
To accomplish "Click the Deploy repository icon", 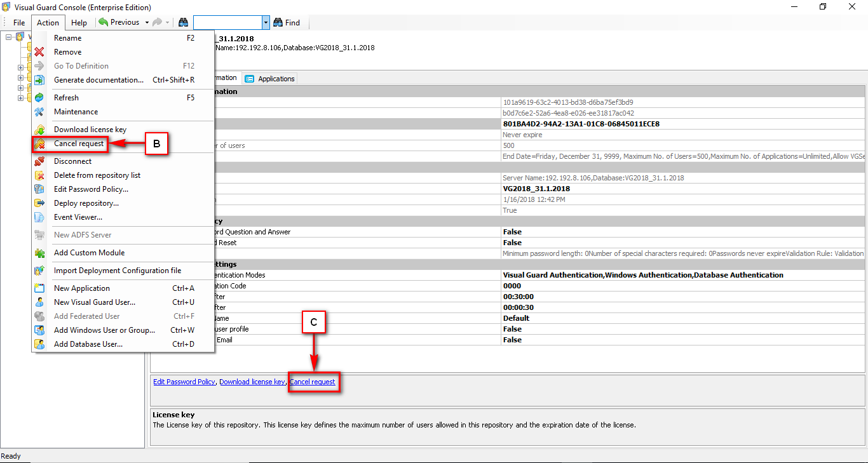I will [39, 203].
